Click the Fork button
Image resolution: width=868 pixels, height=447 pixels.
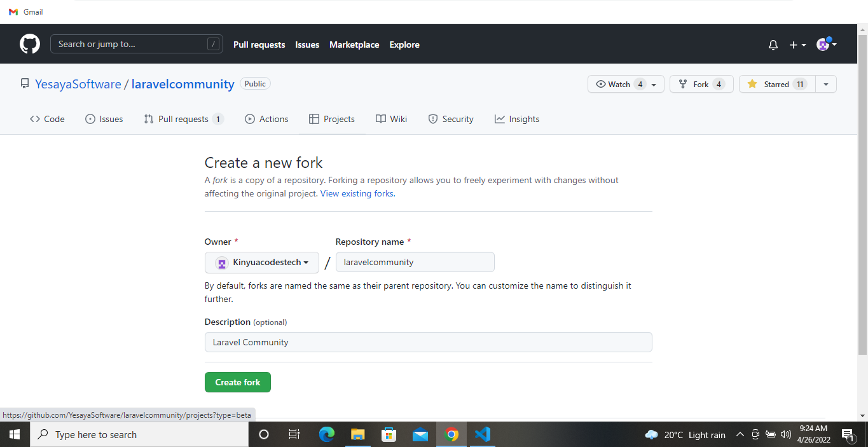(x=701, y=84)
